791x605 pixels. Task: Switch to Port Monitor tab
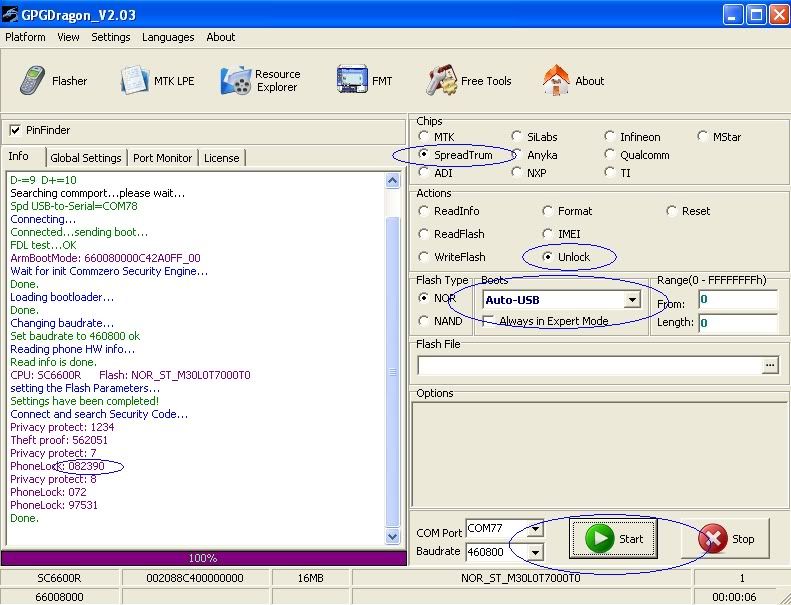pyautogui.click(x=162, y=158)
